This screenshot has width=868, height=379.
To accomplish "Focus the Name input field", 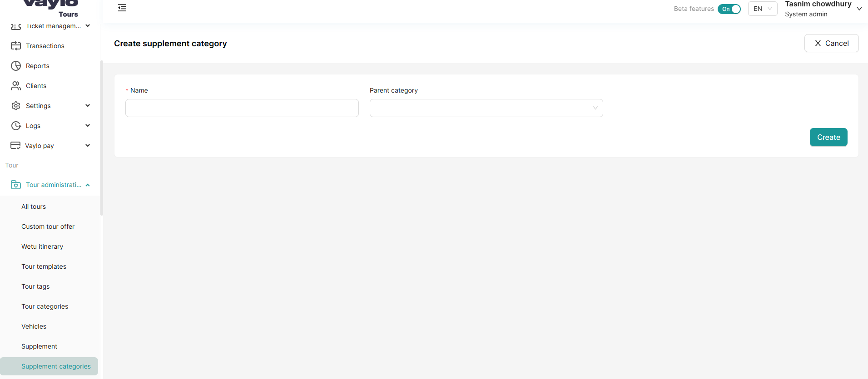I will 242,108.
